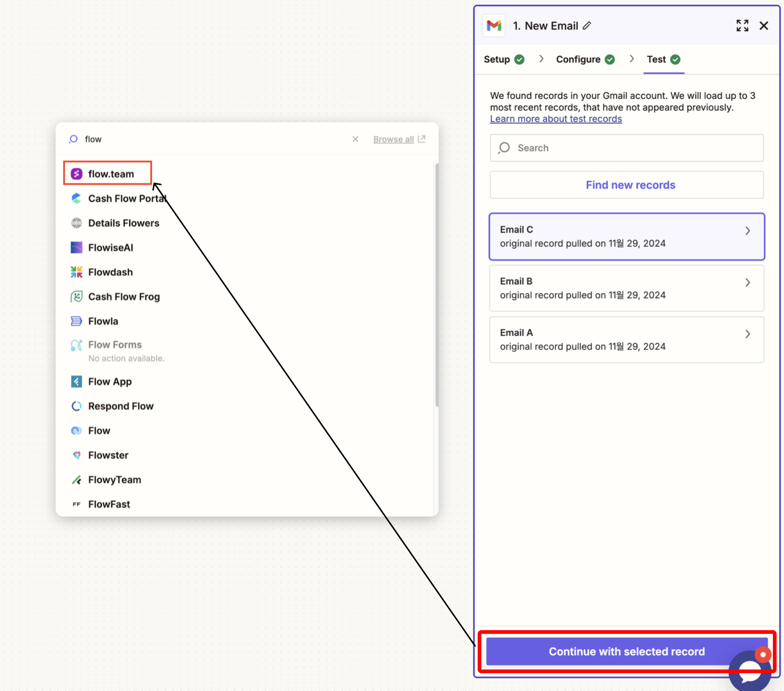This screenshot has height=691, width=784.
Task: Click the Flowdash icon
Action: pyautogui.click(x=76, y=272)
